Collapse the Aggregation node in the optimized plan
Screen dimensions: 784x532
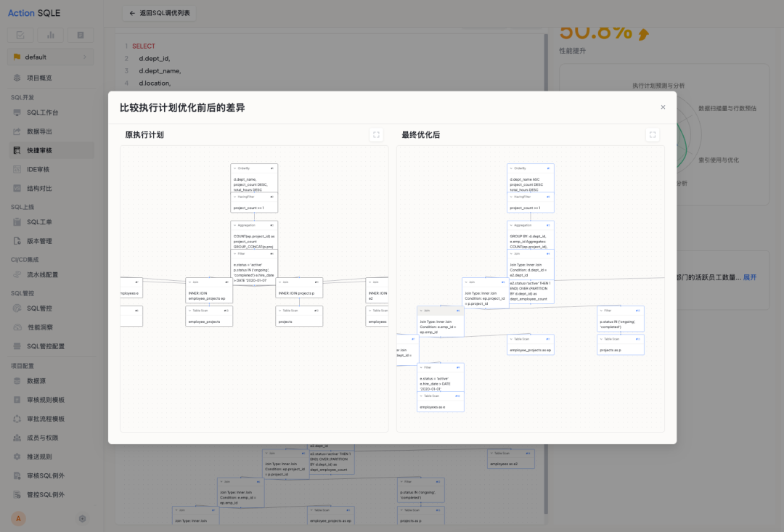click(x=511, y=225)
